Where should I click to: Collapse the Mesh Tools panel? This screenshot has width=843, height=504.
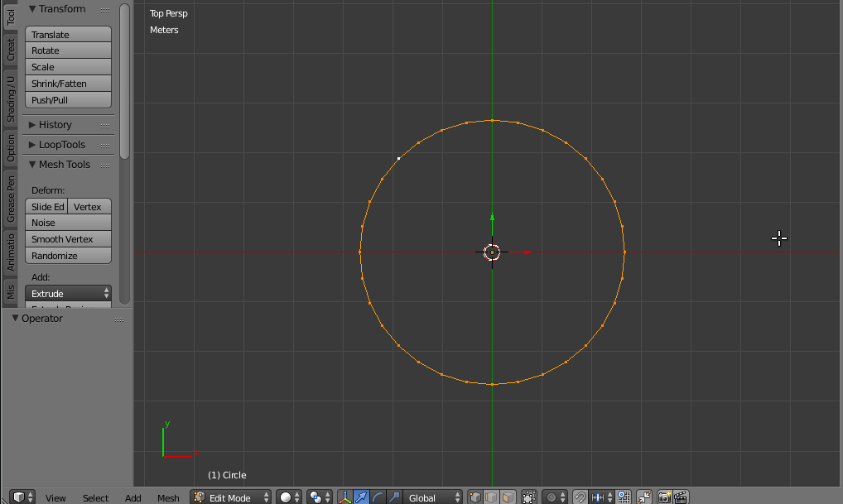32,165
